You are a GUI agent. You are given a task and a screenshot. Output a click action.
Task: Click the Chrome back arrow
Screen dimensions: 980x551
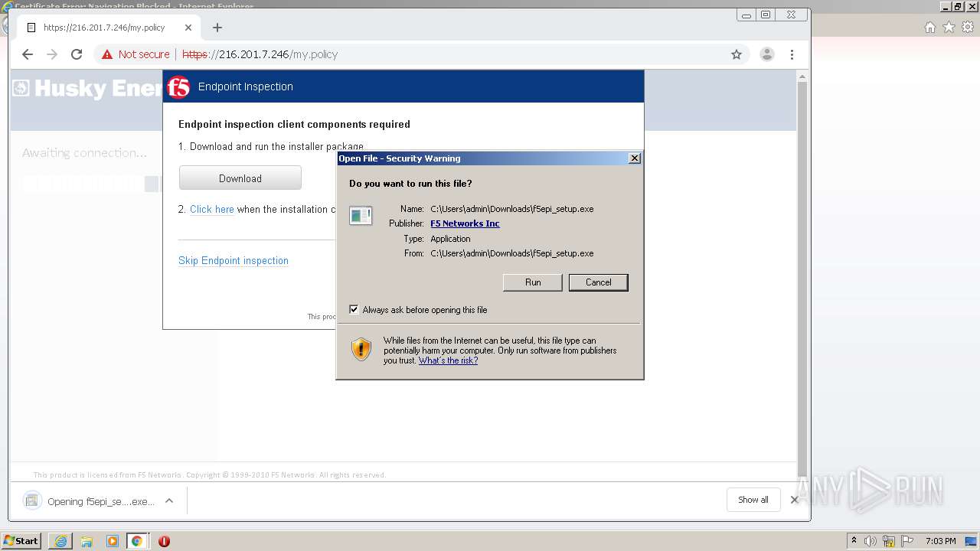[x=28, y=54]
